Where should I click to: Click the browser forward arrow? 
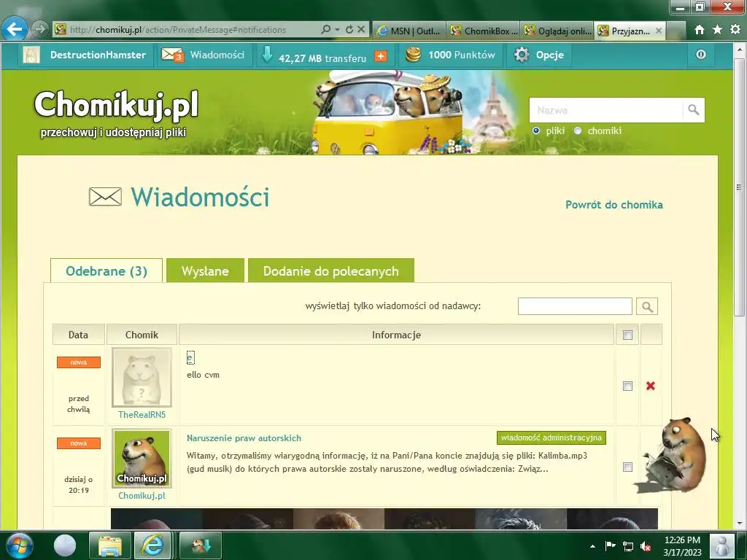point(39,29)
